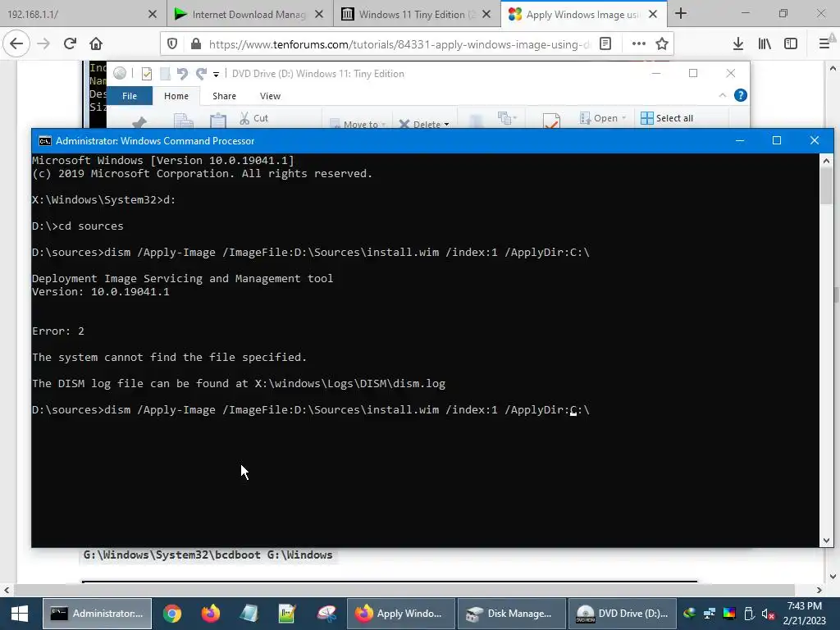Switch to Disk Management taskbar button
This screenshot has width=840, height=630.
tap(511, 614)
